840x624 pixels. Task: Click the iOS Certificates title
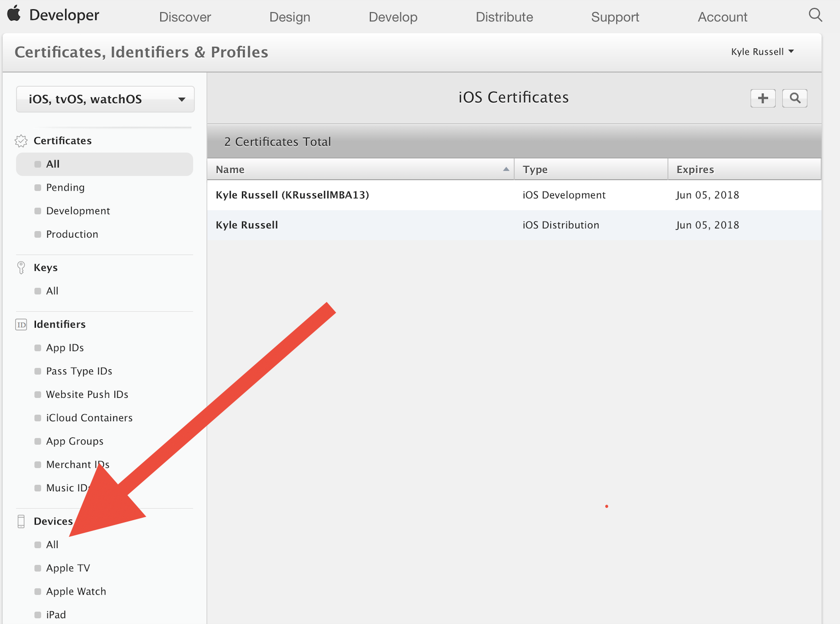tap(513, 97)
